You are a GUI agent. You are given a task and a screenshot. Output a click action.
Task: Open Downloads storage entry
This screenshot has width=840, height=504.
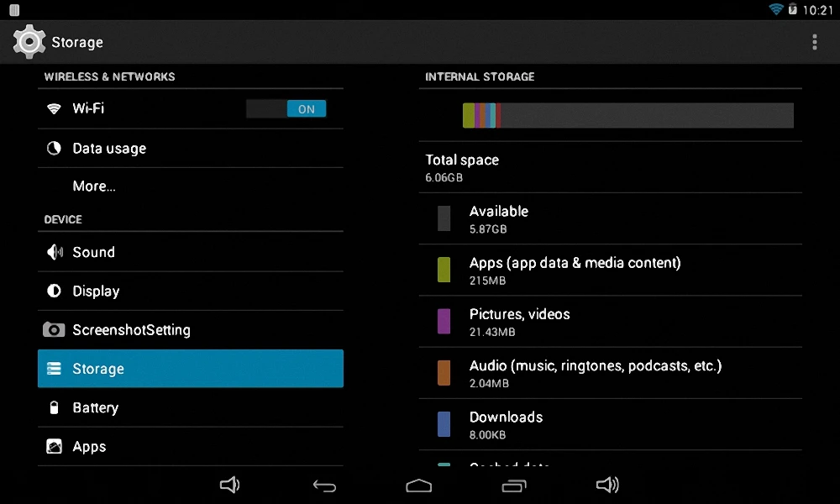[x=611, y=424]
